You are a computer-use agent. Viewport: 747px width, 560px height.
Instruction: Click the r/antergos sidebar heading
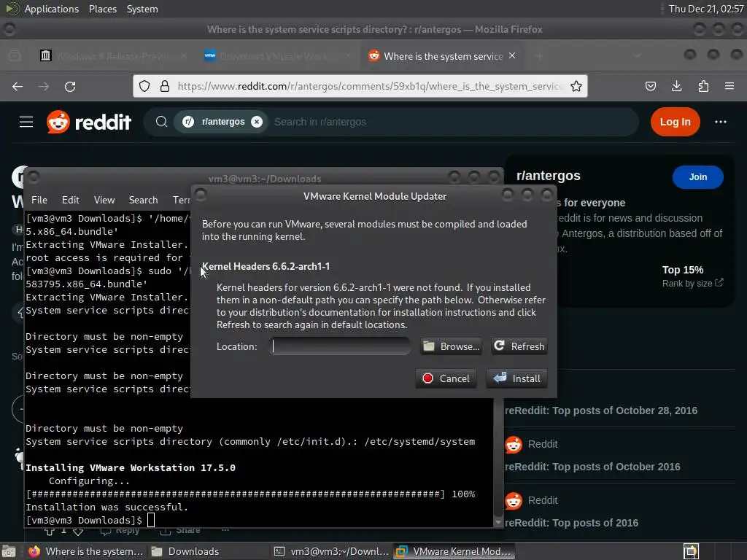point(549,176)
